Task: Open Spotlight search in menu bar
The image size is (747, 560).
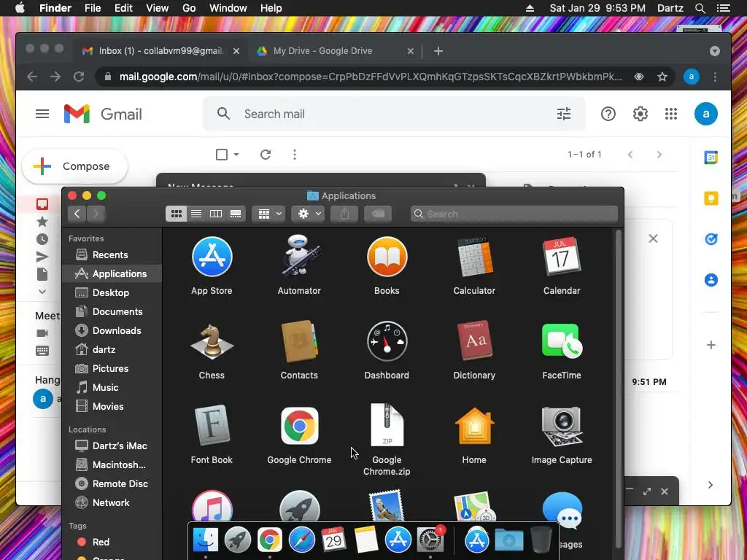Action: click(700, 8)
